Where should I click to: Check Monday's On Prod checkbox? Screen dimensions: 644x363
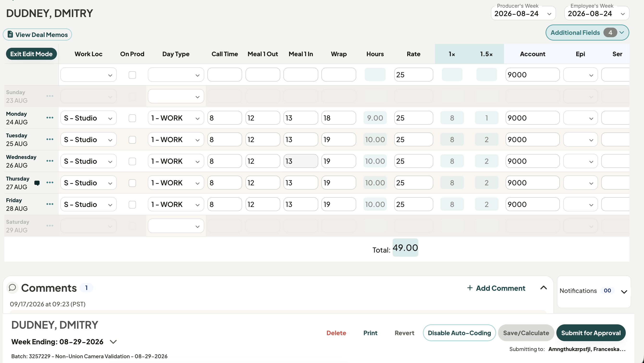[132, 118]
